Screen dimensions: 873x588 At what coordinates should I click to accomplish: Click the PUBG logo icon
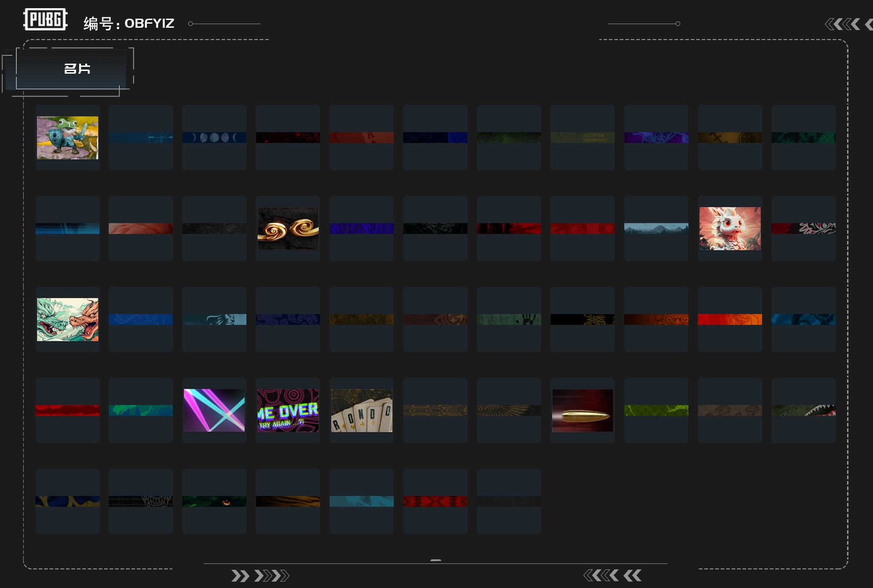[45, 20]
